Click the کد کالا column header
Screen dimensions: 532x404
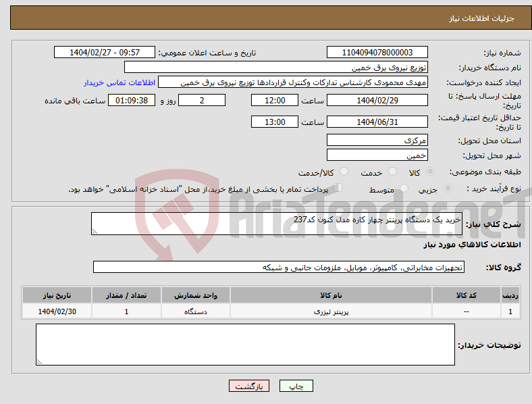[x=467, y=295]
